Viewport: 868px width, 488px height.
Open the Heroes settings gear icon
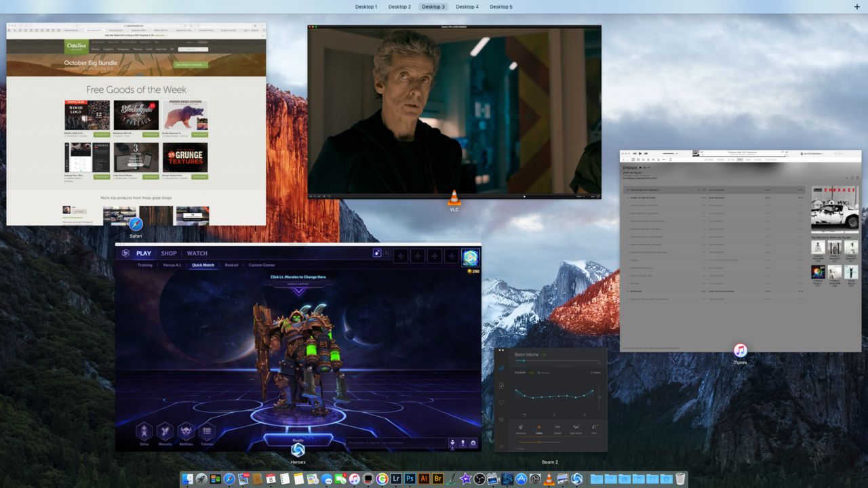(473, 443)
